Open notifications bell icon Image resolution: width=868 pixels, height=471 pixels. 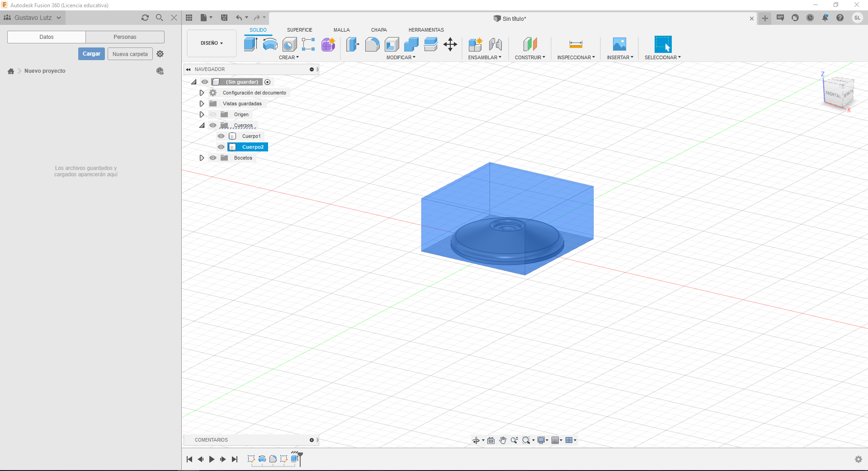point(825,18)
